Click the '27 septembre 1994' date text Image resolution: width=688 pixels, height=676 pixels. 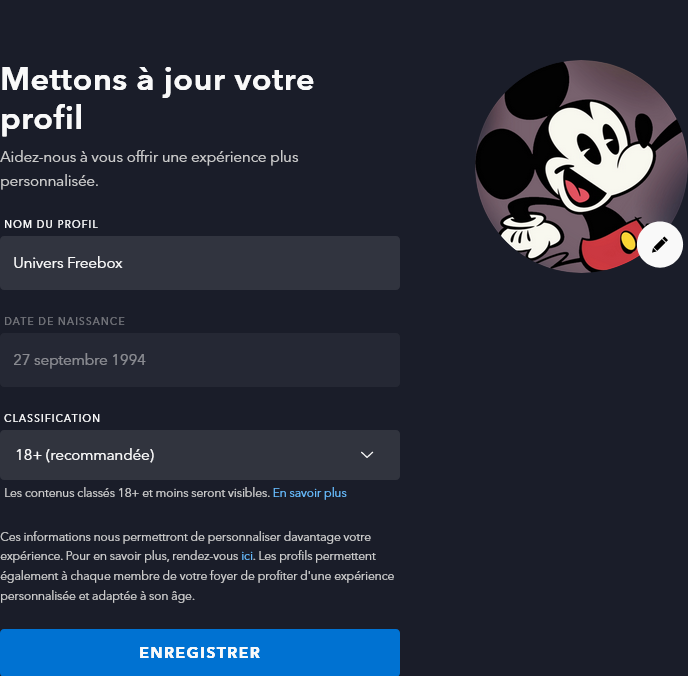click(x=79, y=360)
